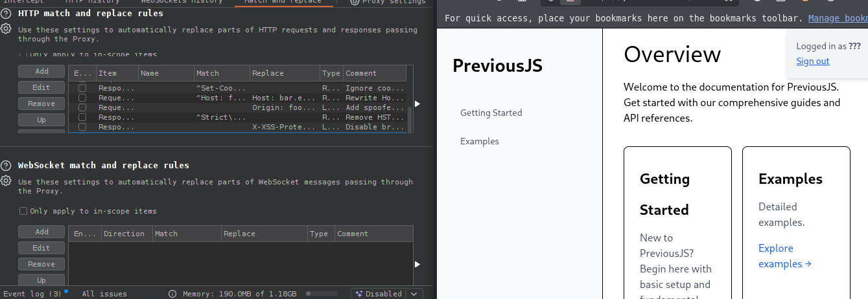Image resolution: width=868 pixels, height=299 pixels.
Task: Sort WebSocket rules by Replace column
Action: tap(264, 234)
